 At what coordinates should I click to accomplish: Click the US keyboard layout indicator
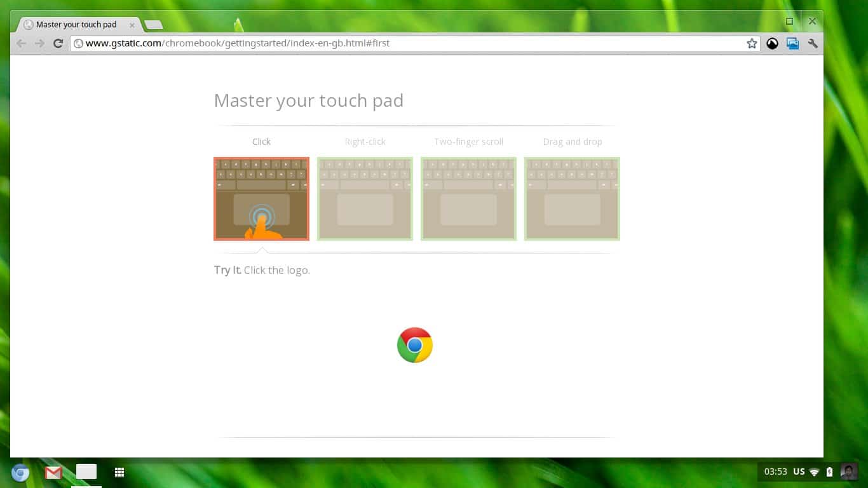tap(799, 471)
